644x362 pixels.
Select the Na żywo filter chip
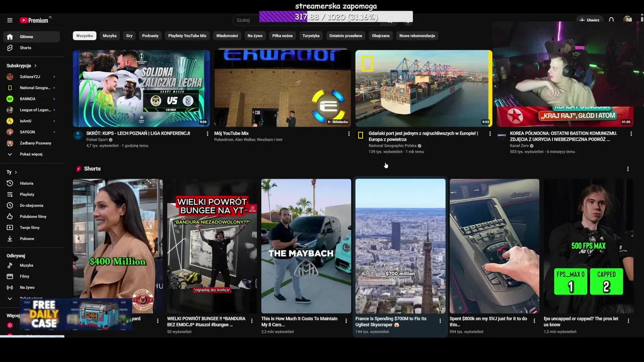click(x=255, y=36)
